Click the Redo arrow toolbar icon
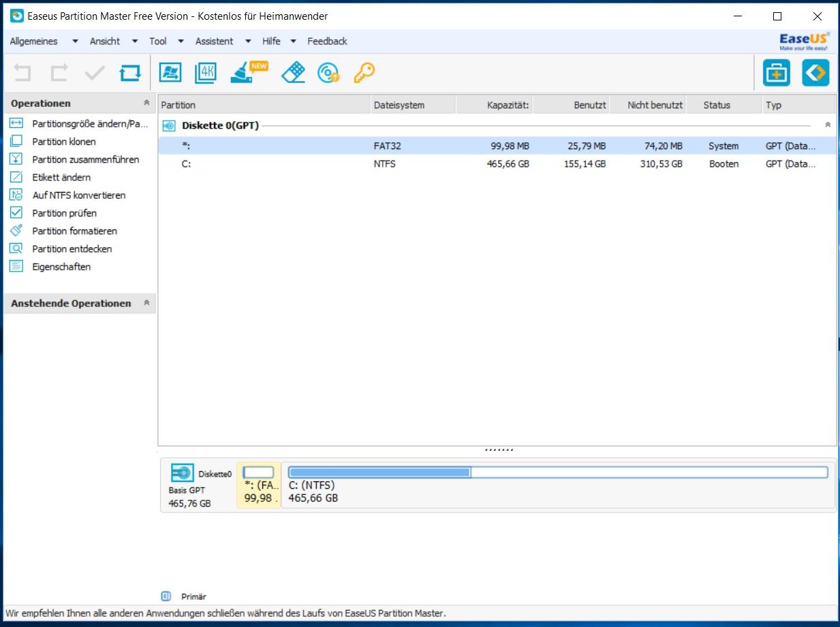Viewport: 840px width, 627px height. (59, 73)
